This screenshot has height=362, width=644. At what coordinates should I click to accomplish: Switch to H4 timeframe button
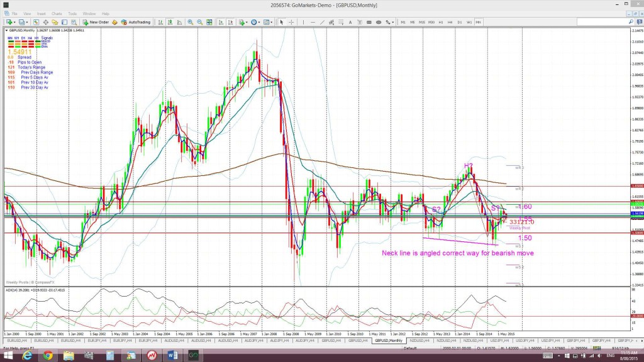pos(450,22)
